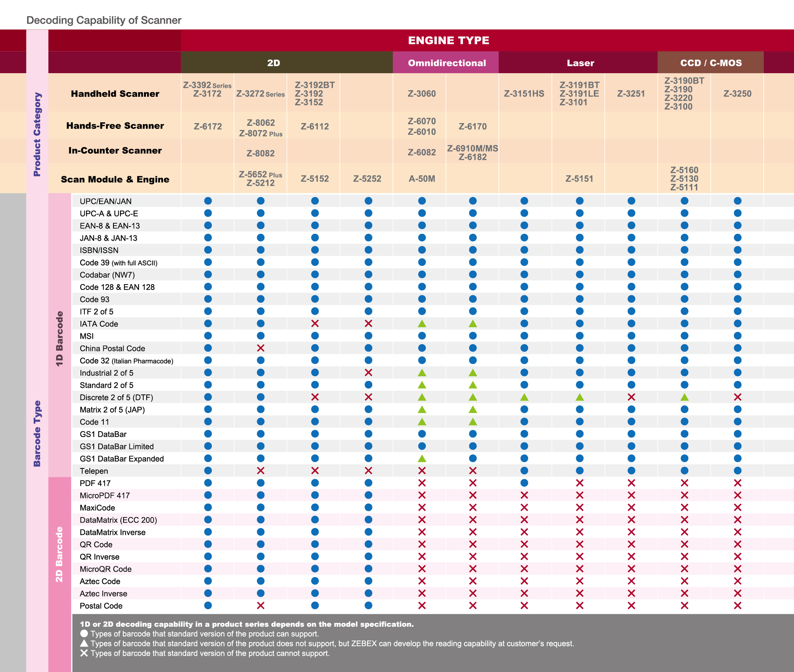Viewport: 794px width, 672px height.
Task: Click the green triangle under Z-3190BT in Discrete 2 of 5 row
Action: click(x=684, y=397)
